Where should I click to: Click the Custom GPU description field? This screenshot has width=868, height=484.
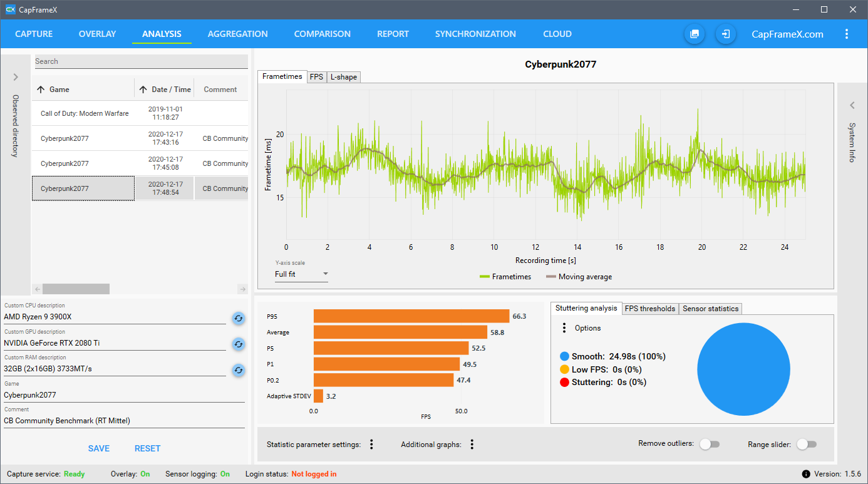[115, 343]
